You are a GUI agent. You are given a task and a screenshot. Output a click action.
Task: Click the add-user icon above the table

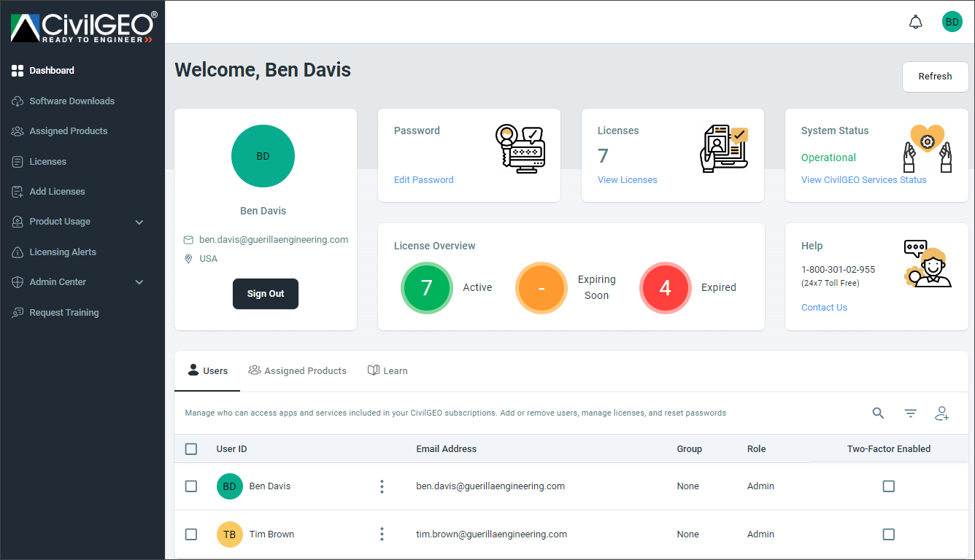(x=942, y=413)
